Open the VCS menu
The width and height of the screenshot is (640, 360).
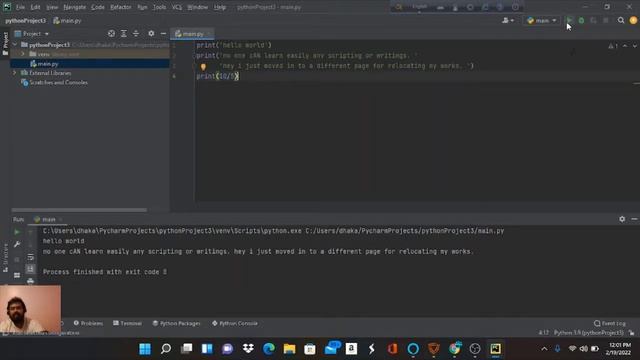pyautogui.click(x=177, y=7)
